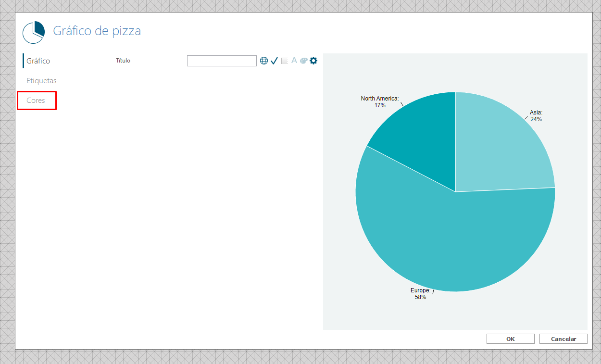This screenshot has height=364, width=601.
Task: Click the 'North America: 17%' chart label
Action: 380,101
